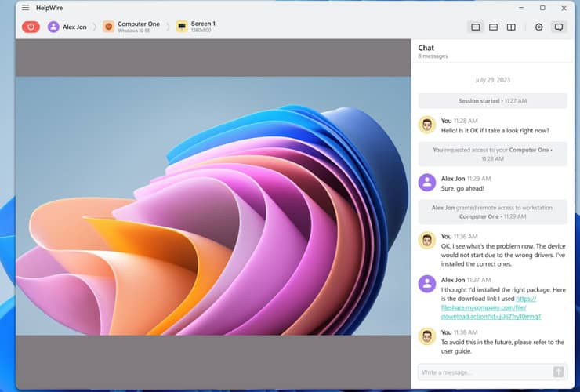Image resolution: width=580 pixels, height=392 pixels.
Task: Click the Write a message input field
Action: click(485, 372)
